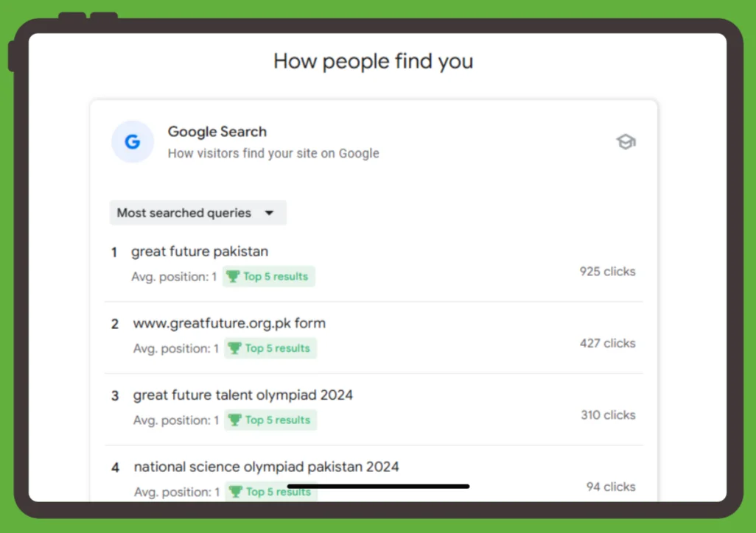Click the 925 clicks count
The image size is (756, 533).
click(607, 272)
